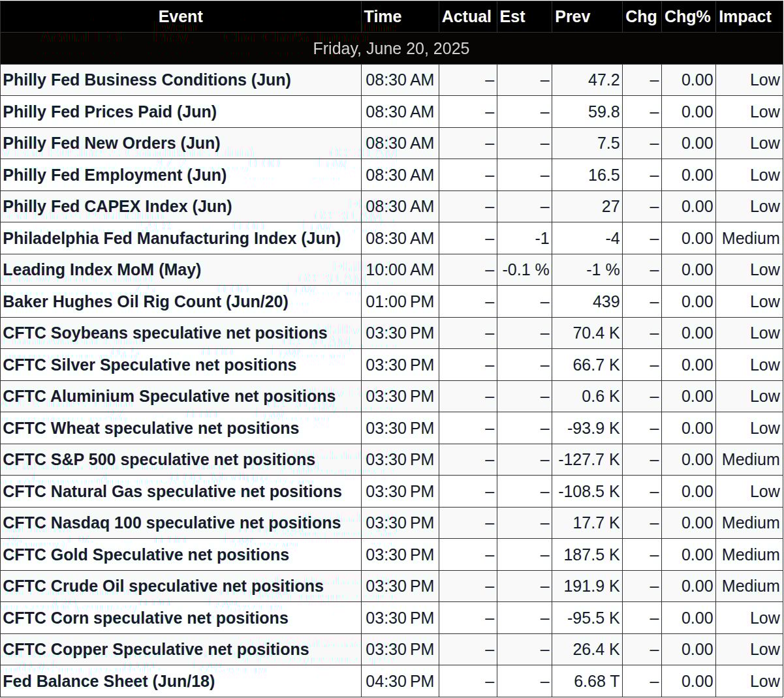Click the 27 previous value
This screenshot has height=698, width=784.
point(611,207)
